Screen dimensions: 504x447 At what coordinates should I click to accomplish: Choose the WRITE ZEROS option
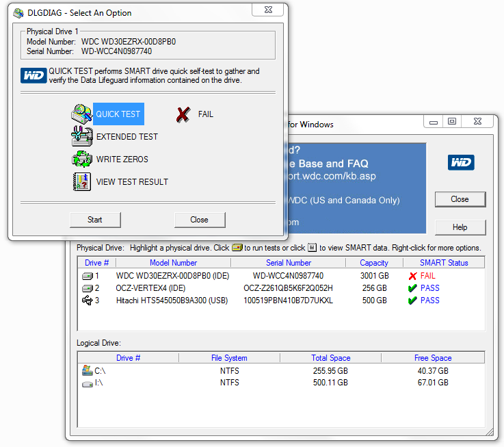122,159
